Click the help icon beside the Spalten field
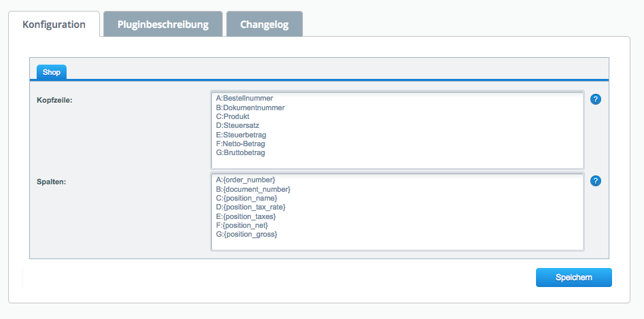644x319 pixels. pos(596,181)
